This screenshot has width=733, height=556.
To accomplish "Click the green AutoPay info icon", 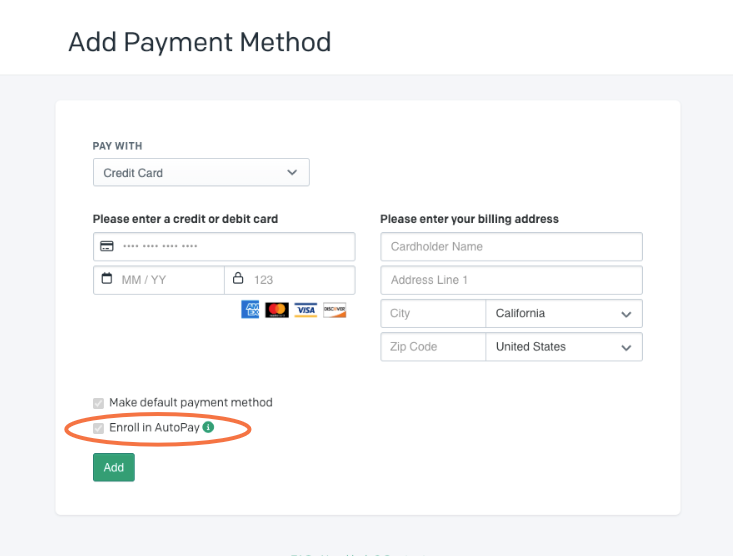I will tap(208, 427).
